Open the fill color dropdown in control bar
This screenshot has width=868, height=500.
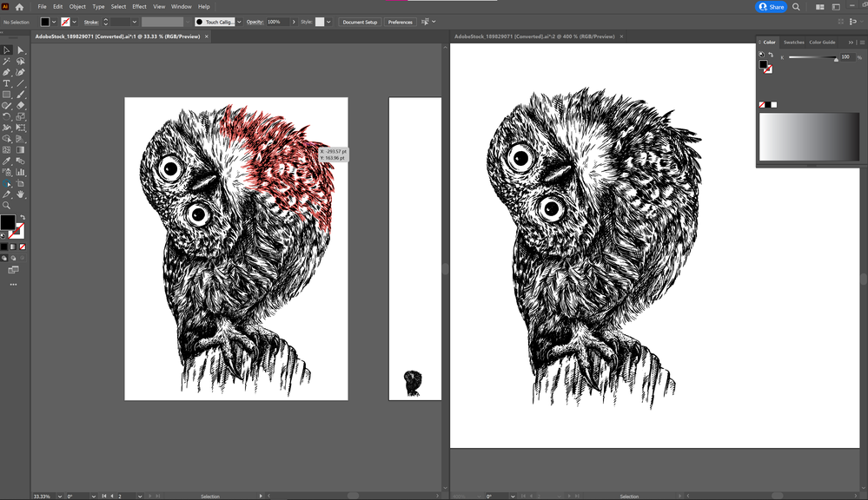55,22
